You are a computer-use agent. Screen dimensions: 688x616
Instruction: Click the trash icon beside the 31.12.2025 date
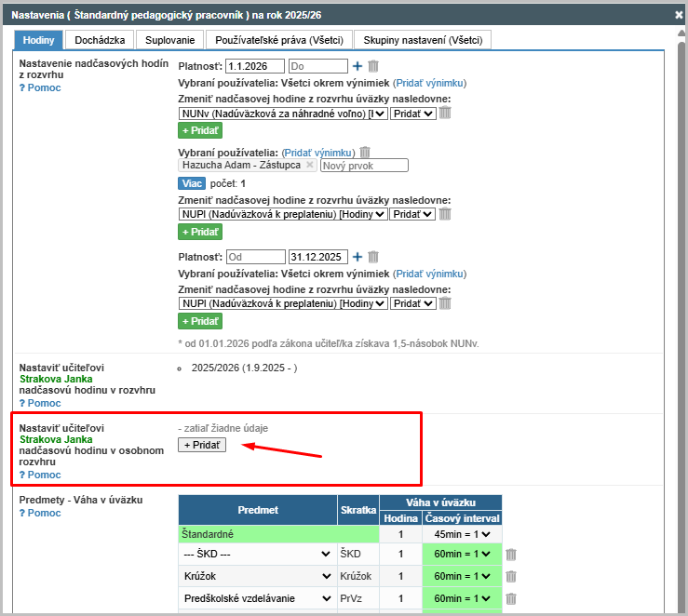coord(373,257)
